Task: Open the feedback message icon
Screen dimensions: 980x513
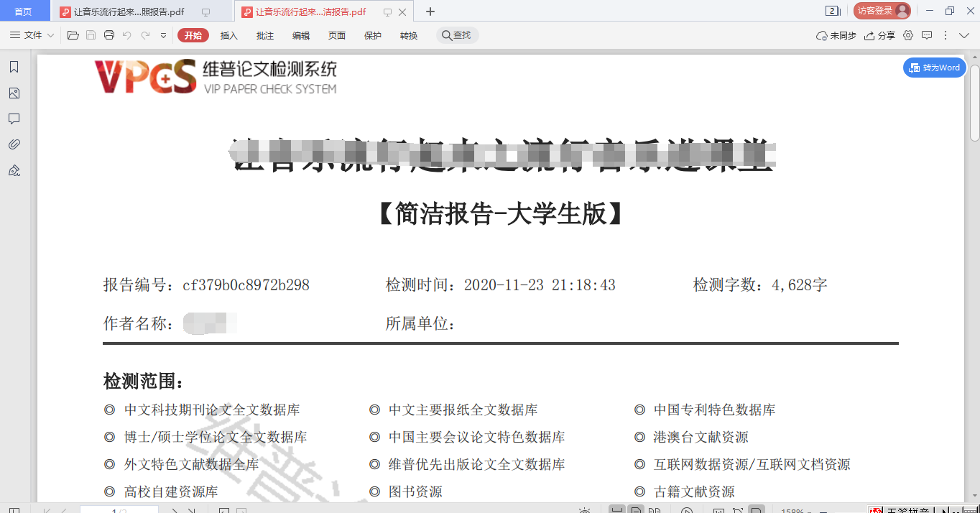Action: 927,35
